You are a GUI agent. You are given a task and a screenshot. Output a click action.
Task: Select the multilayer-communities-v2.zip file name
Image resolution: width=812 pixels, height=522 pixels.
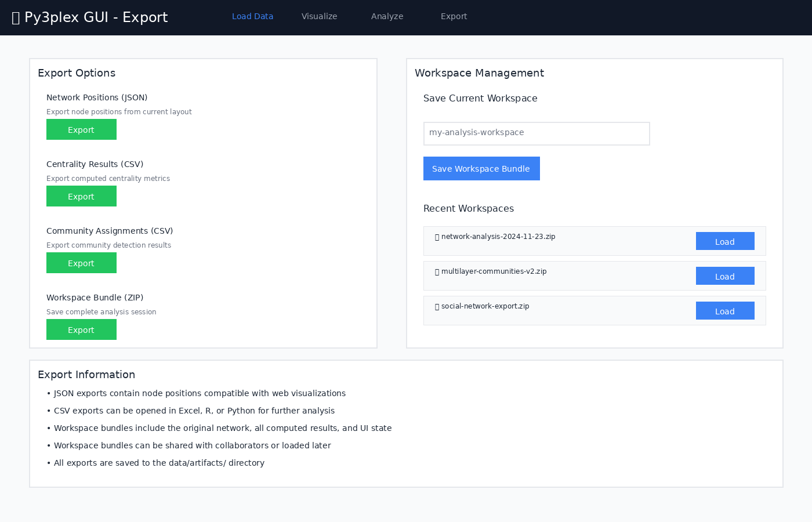pyautogui.click(x=494, y=271)
